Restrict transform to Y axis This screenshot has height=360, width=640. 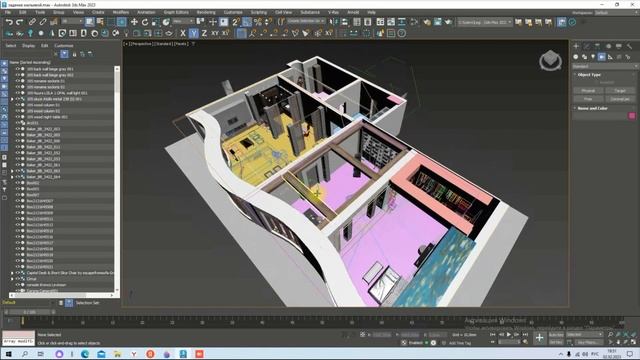point(193,33)
